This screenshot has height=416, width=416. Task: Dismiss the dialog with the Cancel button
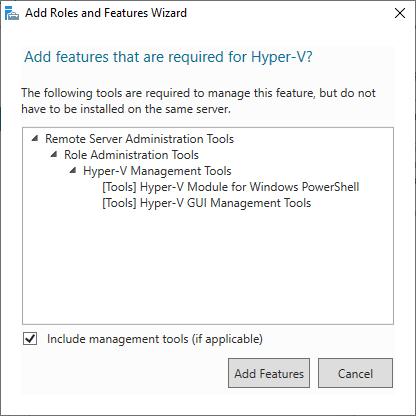(355, 373)
